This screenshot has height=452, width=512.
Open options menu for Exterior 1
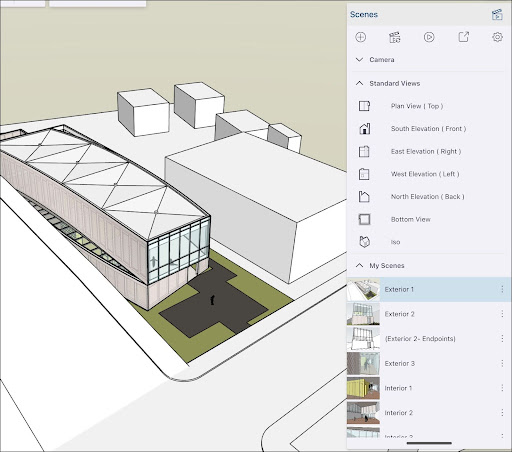point(502,289)
